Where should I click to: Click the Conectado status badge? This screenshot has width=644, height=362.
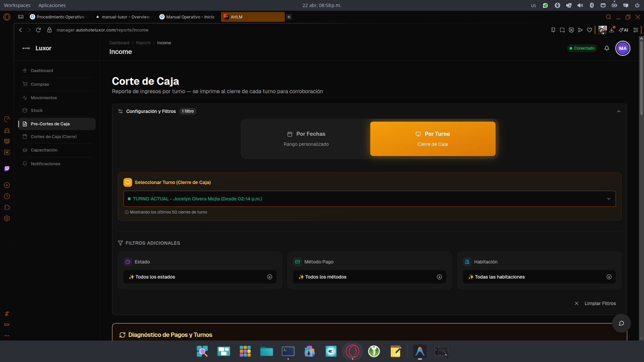point(582,48)
